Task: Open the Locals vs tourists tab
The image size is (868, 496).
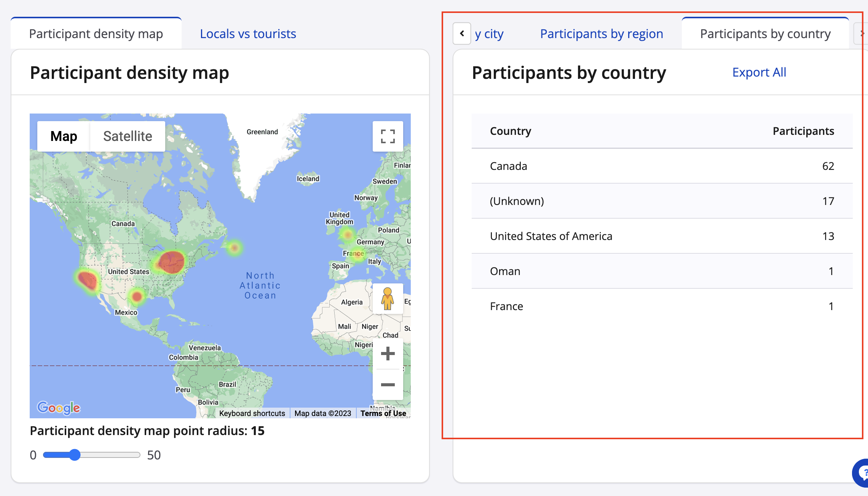Action: 248,34
